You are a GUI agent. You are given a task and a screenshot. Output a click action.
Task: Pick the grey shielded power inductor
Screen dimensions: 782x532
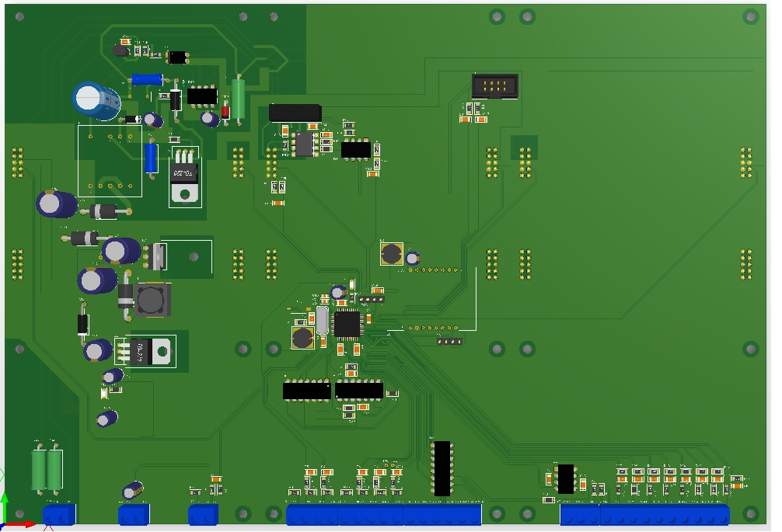click(152, 300)
